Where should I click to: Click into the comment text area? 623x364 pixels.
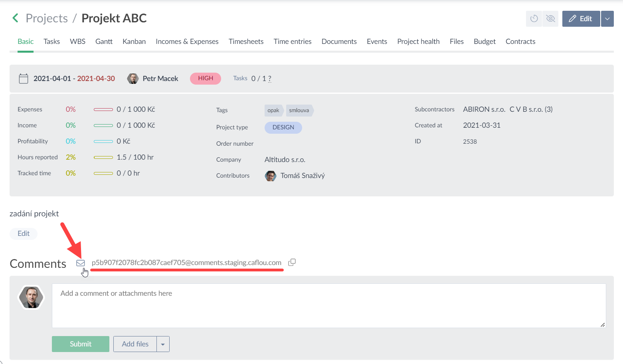coord(328,305)
